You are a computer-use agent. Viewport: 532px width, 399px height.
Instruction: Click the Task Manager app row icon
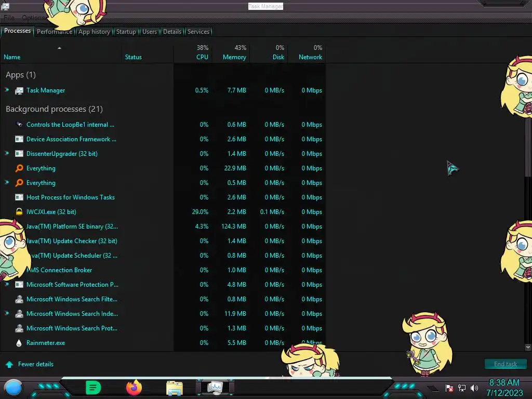pos(19,90)
